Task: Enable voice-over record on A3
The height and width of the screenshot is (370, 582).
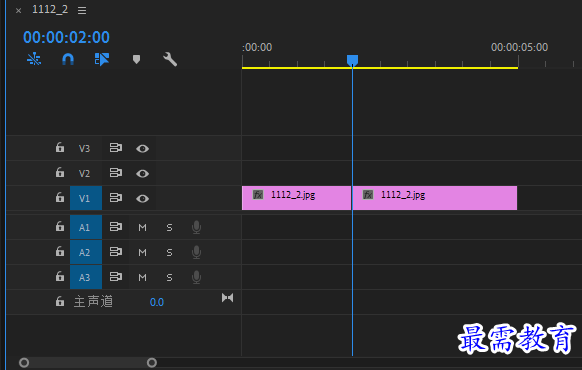Action: (196, 277)
